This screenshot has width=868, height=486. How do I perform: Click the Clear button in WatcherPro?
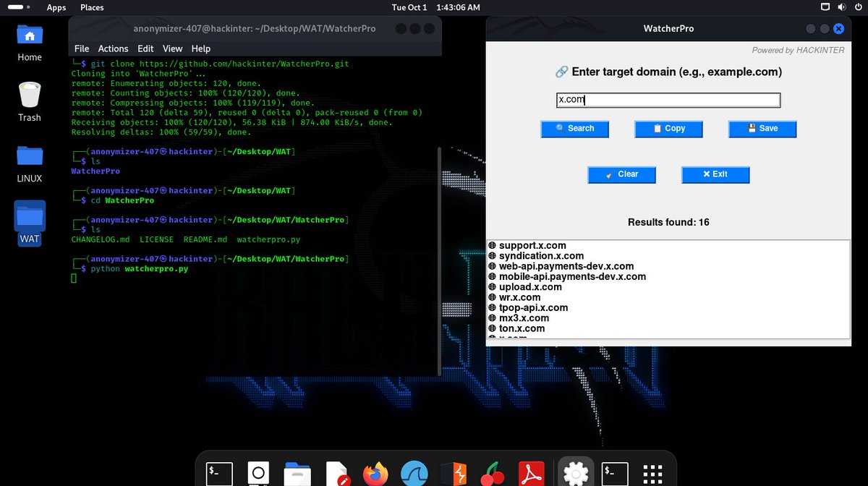point(621,174)
